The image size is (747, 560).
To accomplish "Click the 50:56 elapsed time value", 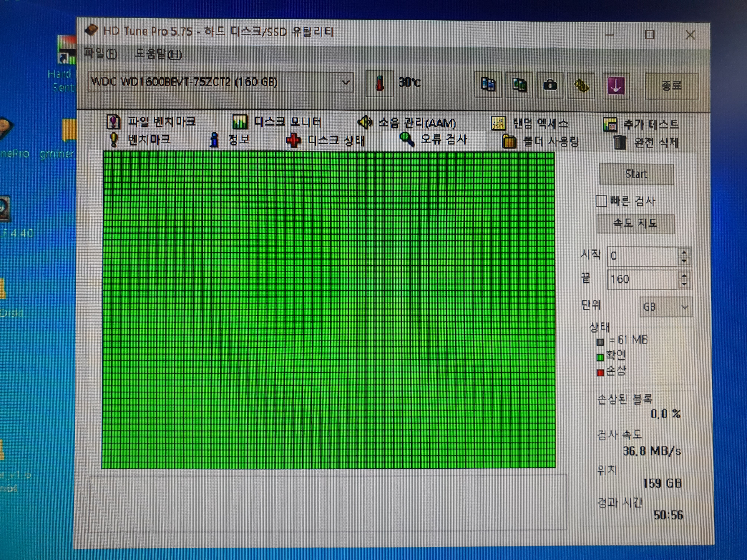I will click(x=668, y=515).
